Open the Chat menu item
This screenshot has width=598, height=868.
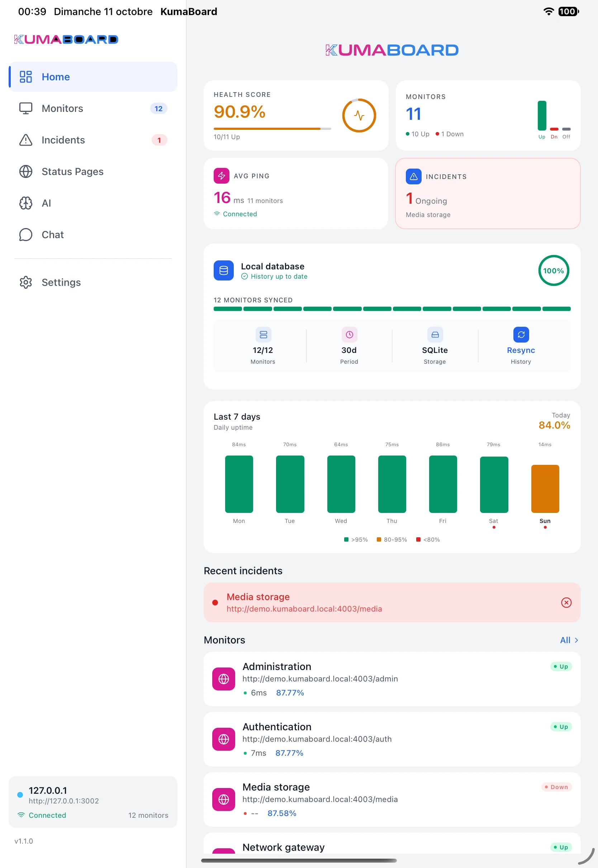92,235
